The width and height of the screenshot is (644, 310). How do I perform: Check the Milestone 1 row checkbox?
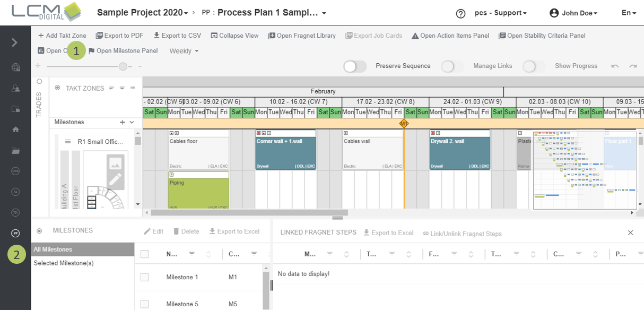pyautogui.click(x=144, y=277)
